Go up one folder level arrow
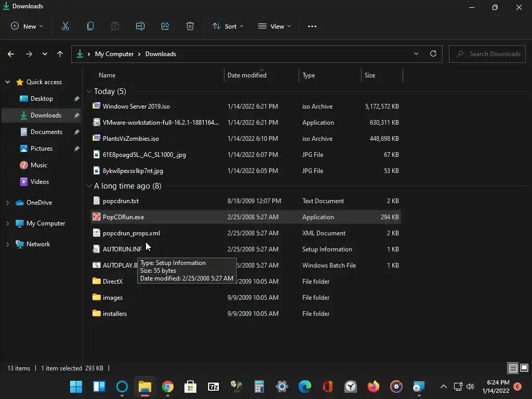Image resolution: width=532 pixels, height=399 pixels. point(60,54)
